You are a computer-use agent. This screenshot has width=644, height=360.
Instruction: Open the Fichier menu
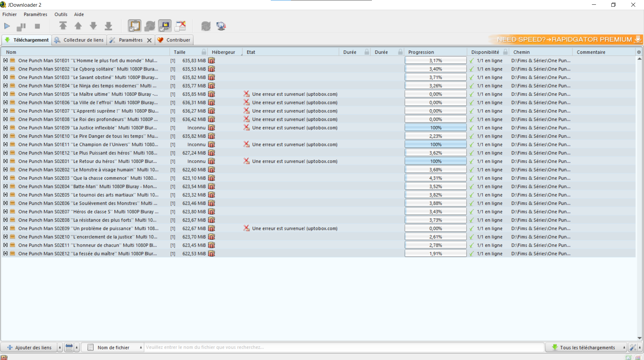9,14
